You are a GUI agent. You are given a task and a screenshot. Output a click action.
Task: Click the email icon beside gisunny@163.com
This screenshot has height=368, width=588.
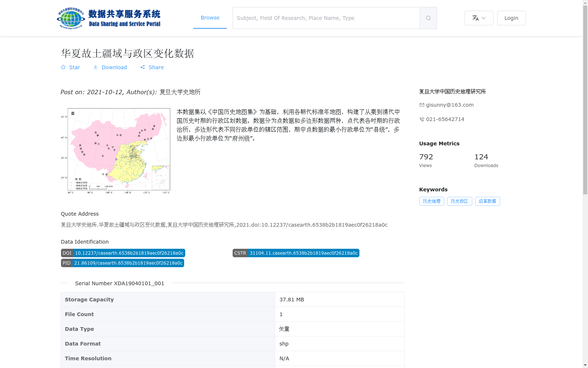[422, 105]
